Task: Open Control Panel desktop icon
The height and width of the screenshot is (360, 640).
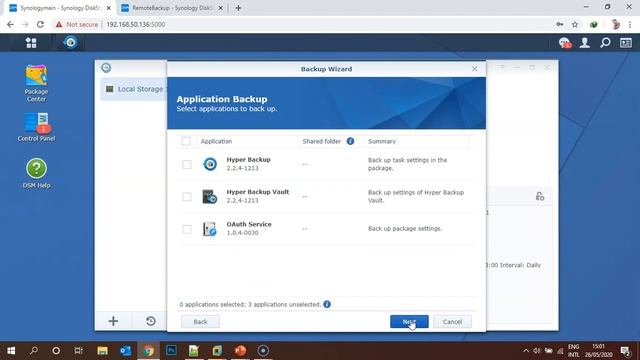Action: coord(36,127)
